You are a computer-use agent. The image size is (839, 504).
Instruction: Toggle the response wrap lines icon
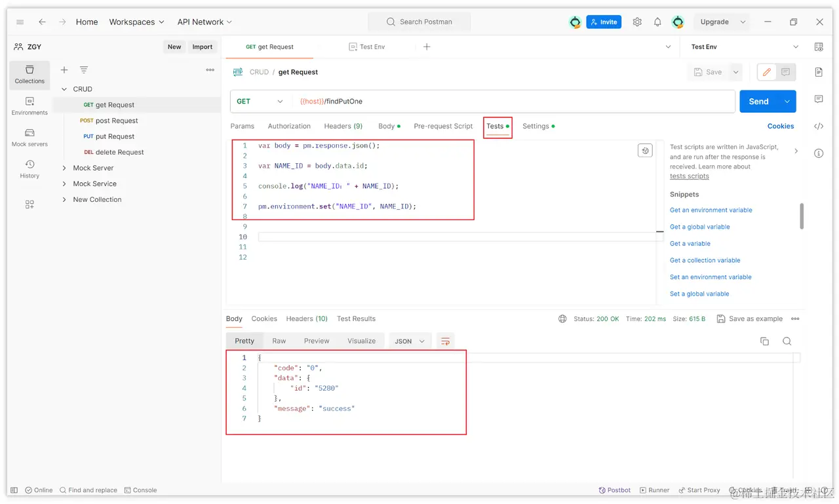click(446, 341)
